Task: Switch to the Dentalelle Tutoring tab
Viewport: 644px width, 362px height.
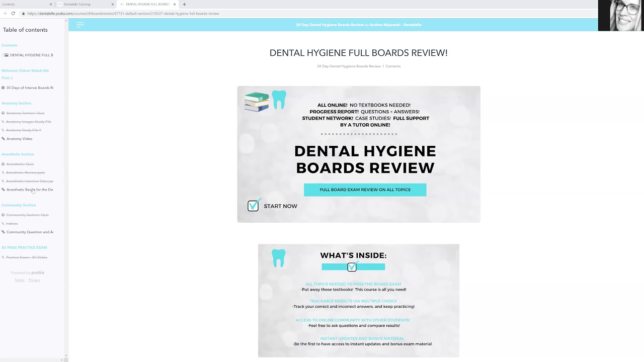Action: 86,4
